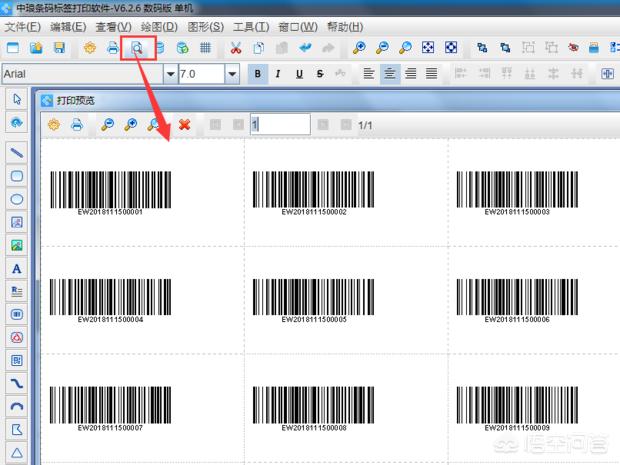Open the 文件(F) menu
620x465 pixels.
[23, 27]
